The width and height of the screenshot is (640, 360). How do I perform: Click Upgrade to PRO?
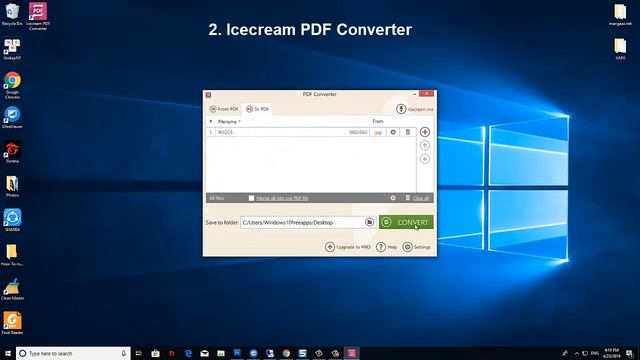348,247
